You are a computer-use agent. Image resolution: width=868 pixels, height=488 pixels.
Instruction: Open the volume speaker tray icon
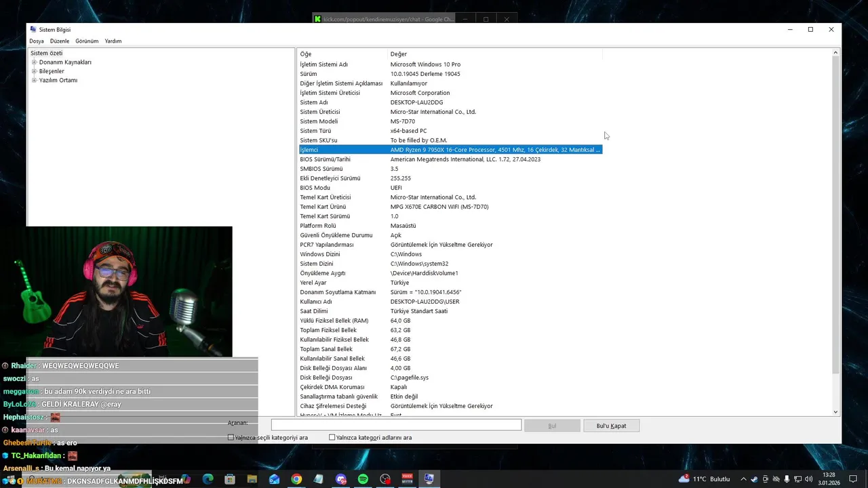808,479
